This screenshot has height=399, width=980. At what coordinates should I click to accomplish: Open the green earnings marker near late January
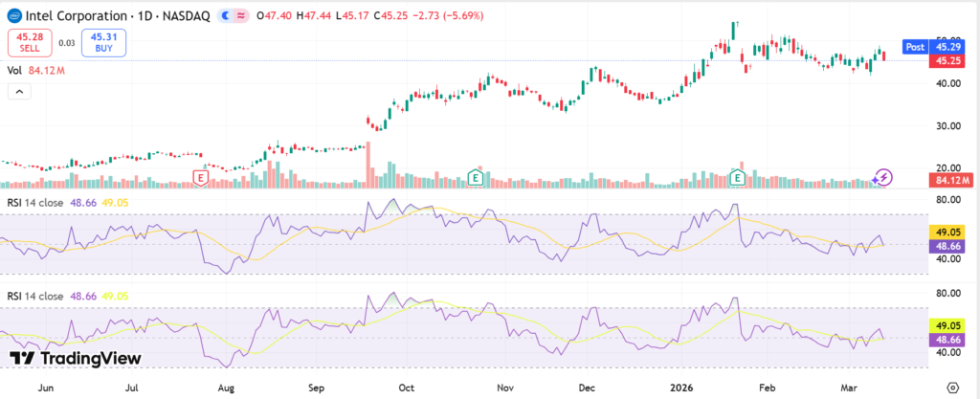738,177
